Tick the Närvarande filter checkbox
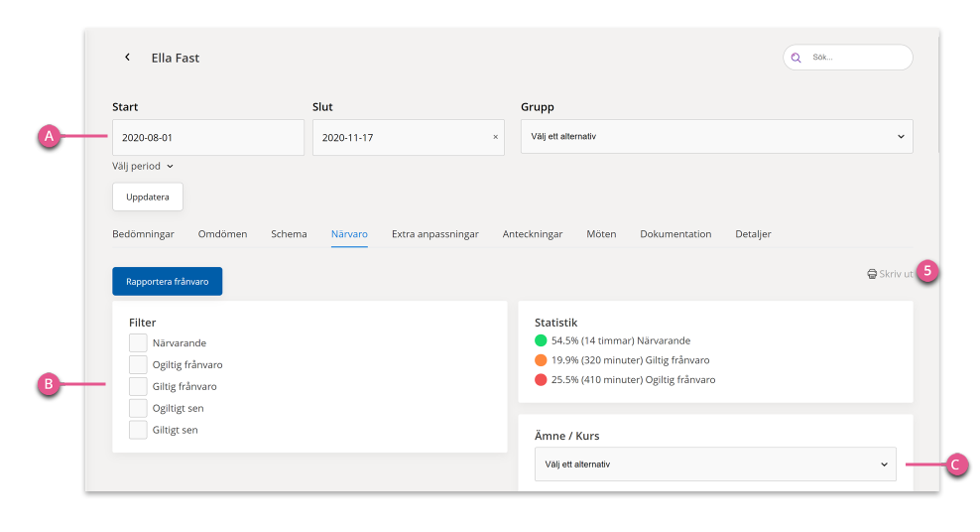 coord(138,342)
